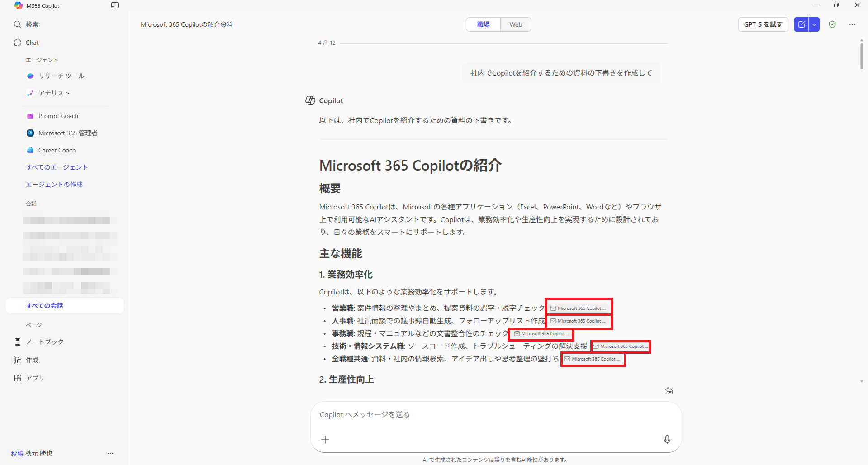The image size is (868, 465).
Task: Click the 1. 業務効率化 subheading
Action: pyautogui.click(x=346, y=275)
